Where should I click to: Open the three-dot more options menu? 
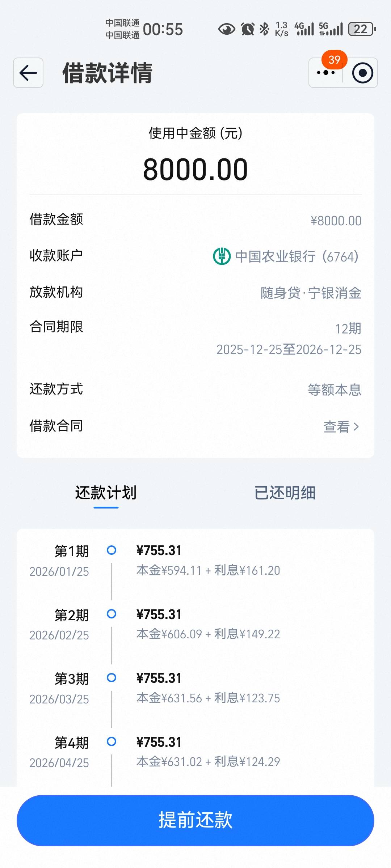[x=326, y=73]
